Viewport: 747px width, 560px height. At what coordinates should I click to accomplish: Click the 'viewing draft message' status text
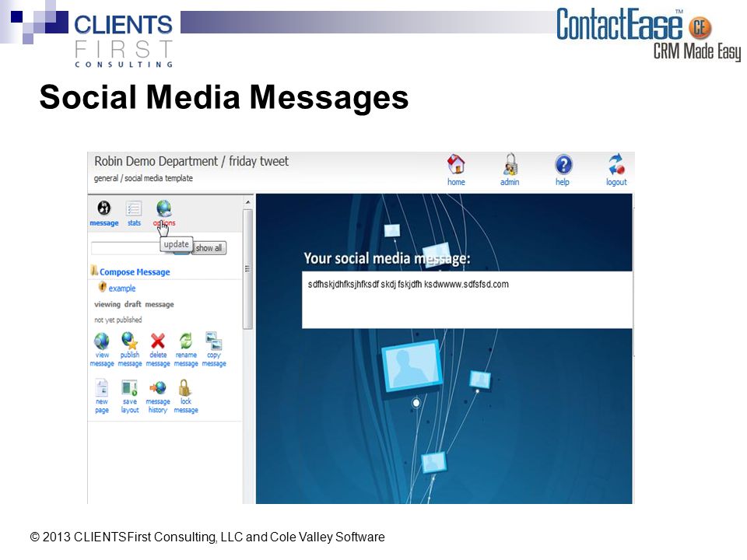pyautogui.click(x=134, y=304)
